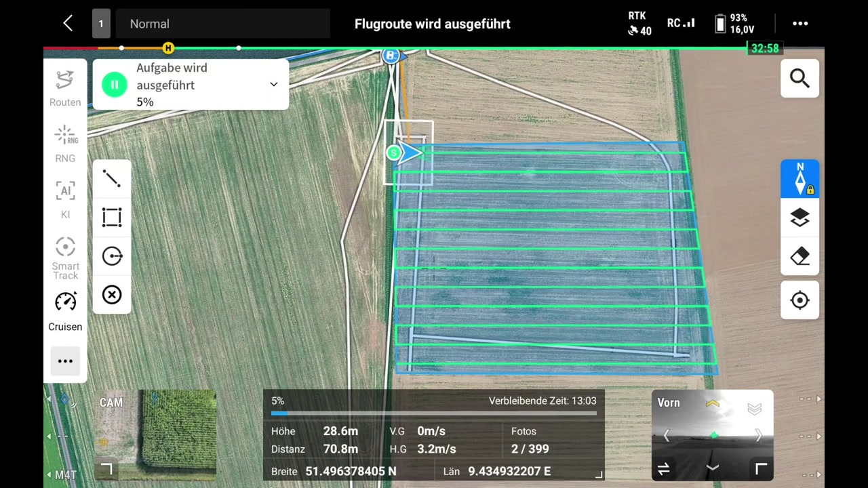Collapse the flight info panel corner

tap(598, 474)
